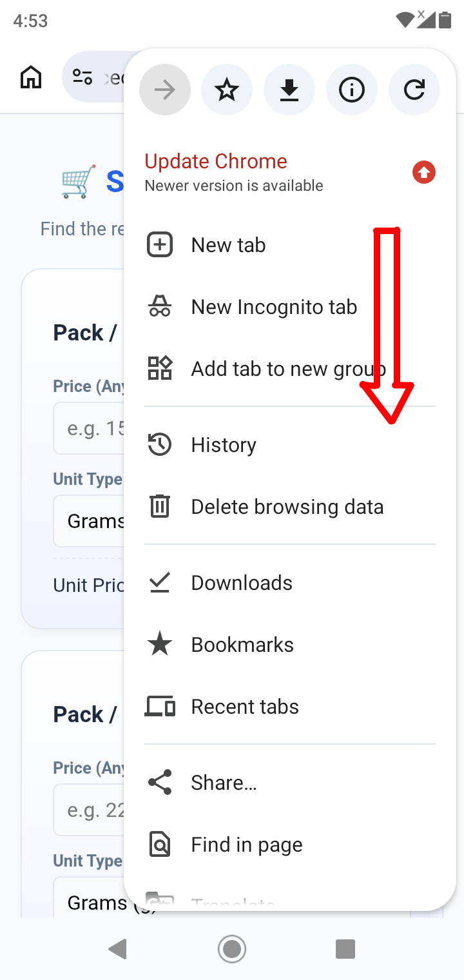Tap the site settings icon in address bar
Image resolution: width=464 pixels, height=980 pixels.
tap(82, 78)
